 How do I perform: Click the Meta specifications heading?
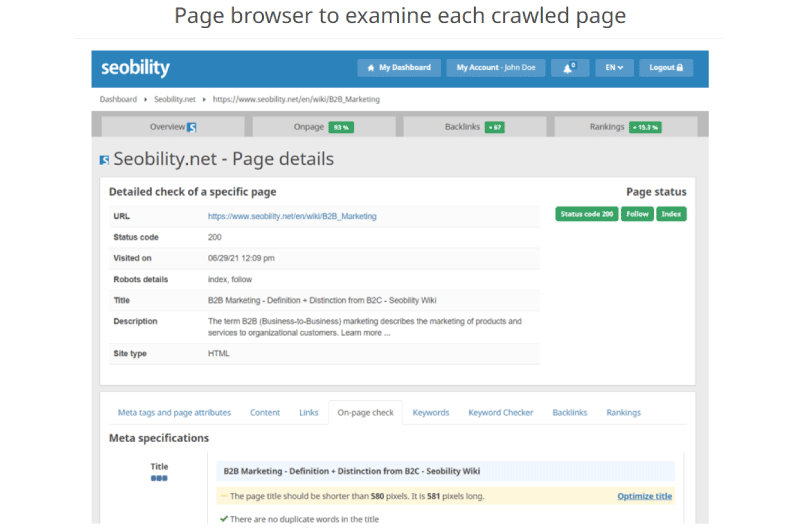coord(159,438)
